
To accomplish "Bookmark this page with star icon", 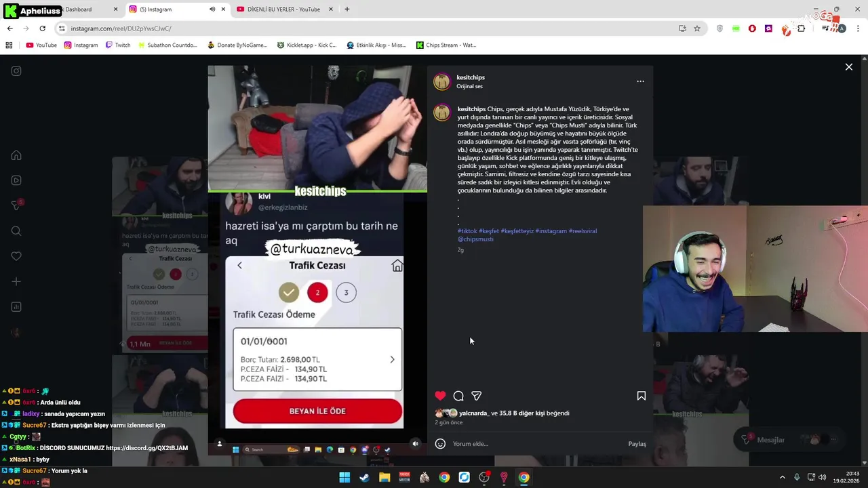I will pyautogui.click(x=696, y=28).
